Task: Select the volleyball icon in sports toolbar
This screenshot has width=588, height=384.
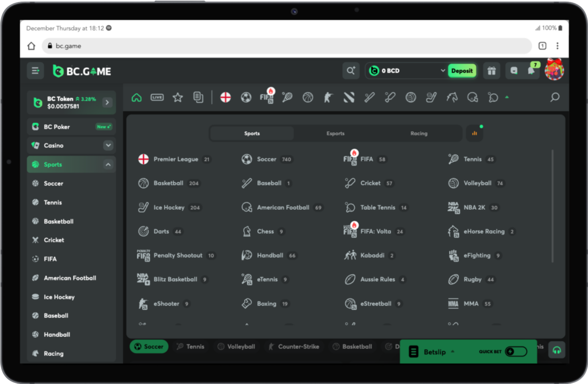Action: click(x=411, y=98)
